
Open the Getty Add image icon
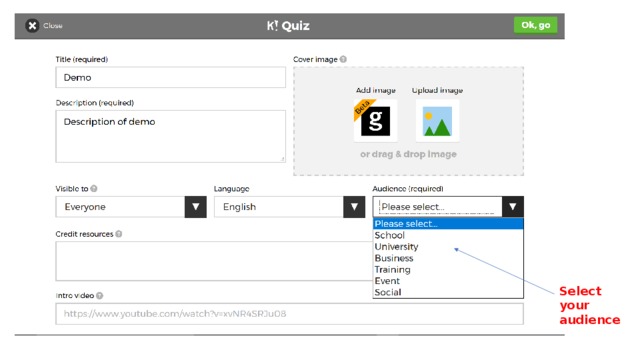(376, 121)
